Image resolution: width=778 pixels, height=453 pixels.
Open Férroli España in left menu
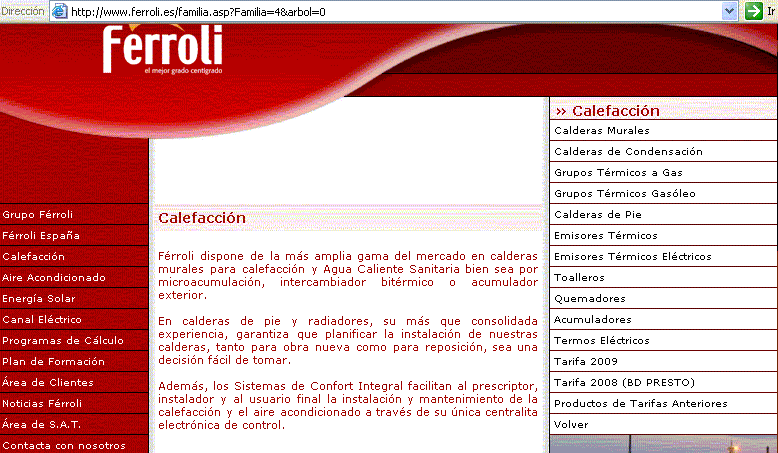pyautogui.click(x=41, y=235)
